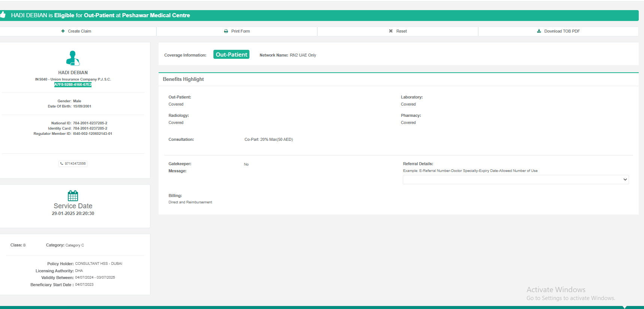
Task: Click the download icon for TOB PDF
Action: pyautogui.click(x=539, y=31)
